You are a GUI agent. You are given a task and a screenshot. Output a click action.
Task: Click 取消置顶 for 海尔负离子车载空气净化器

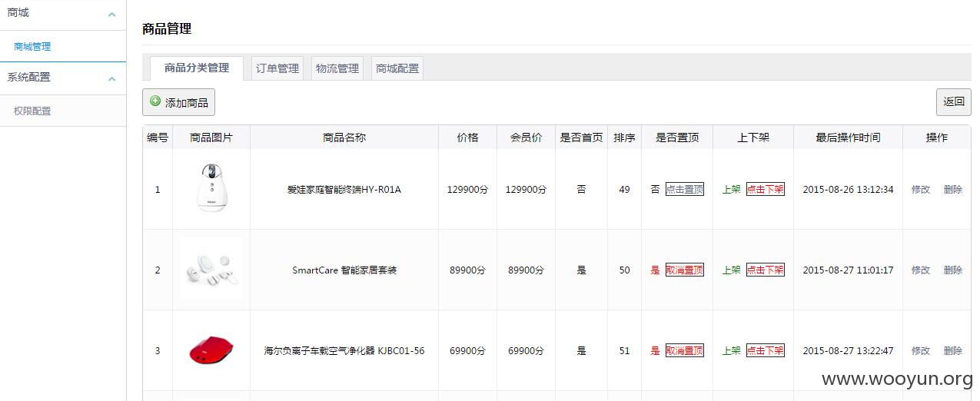[x=685, y=350]
